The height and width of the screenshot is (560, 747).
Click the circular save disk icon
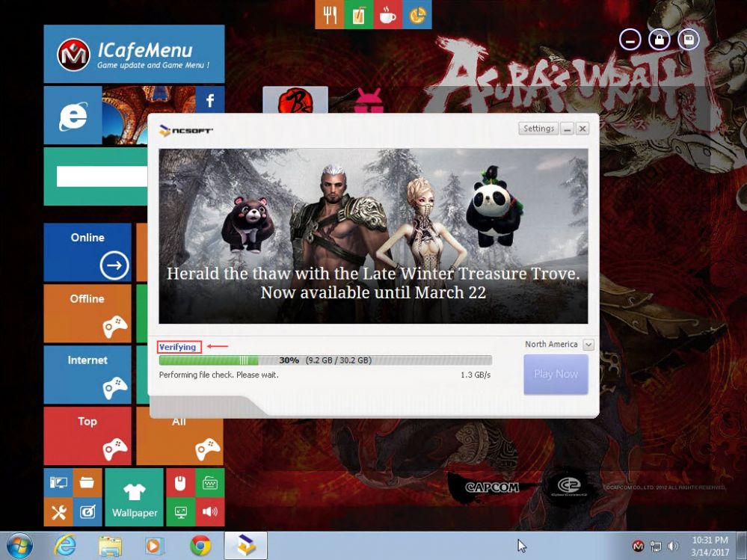coord(689,40)
